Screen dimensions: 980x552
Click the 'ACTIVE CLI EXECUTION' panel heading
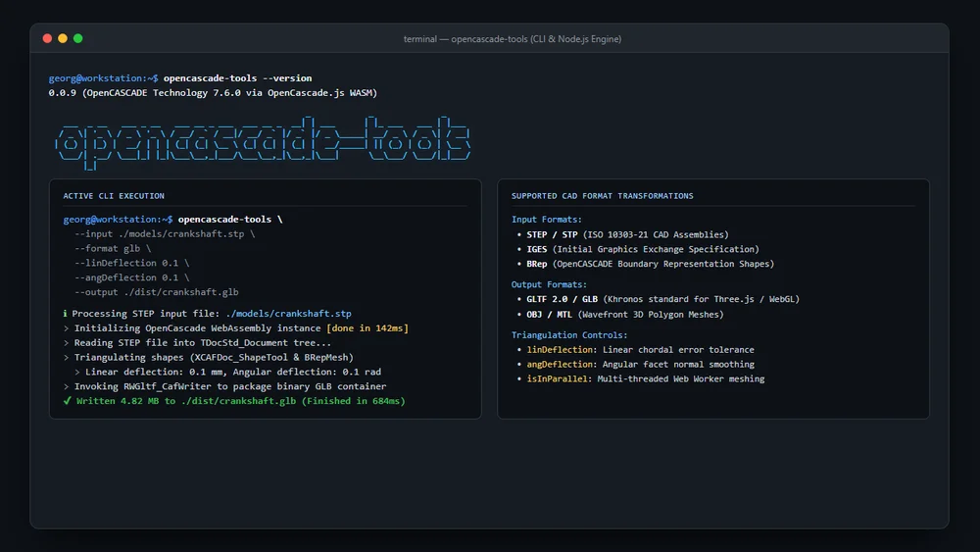[114, 196]
